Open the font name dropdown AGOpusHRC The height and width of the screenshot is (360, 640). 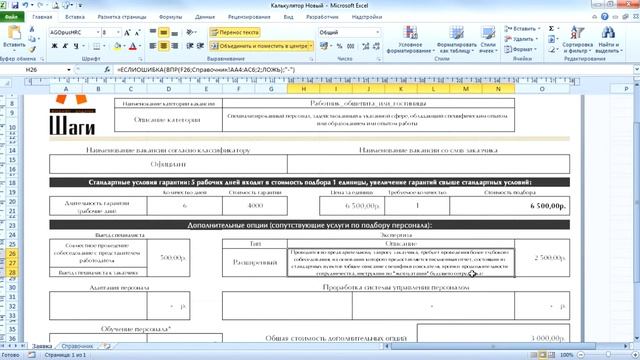98,32
